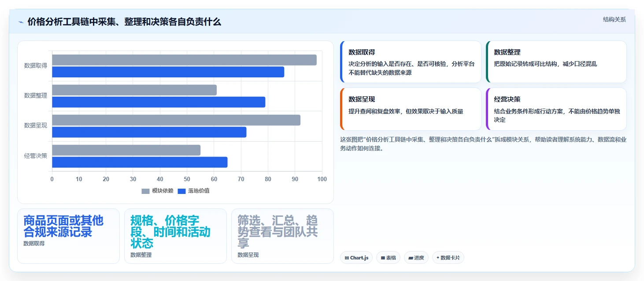Click the 结构关系 label in the header

click(614, 19)
